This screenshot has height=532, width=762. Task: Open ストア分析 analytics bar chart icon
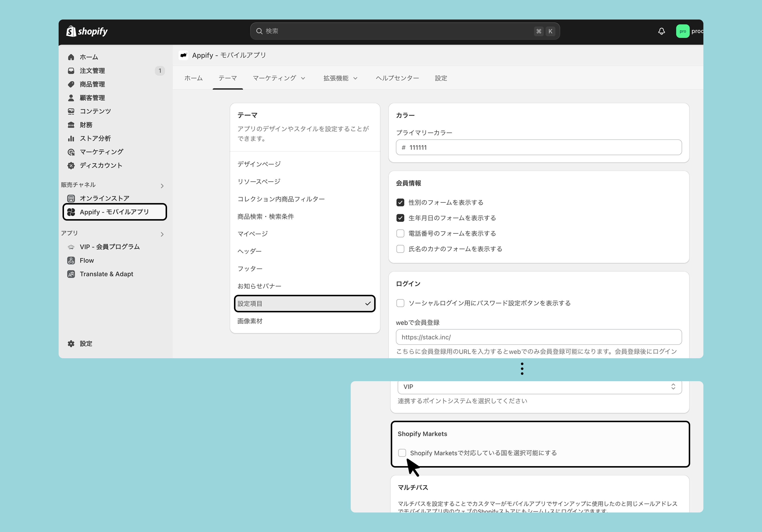click(71, 138)
